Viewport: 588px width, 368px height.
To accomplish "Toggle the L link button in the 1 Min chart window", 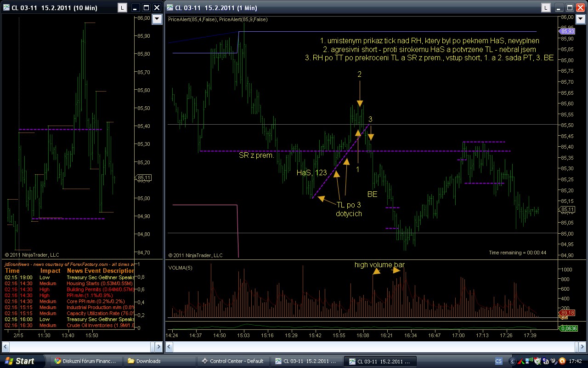I will click(547, 8).
